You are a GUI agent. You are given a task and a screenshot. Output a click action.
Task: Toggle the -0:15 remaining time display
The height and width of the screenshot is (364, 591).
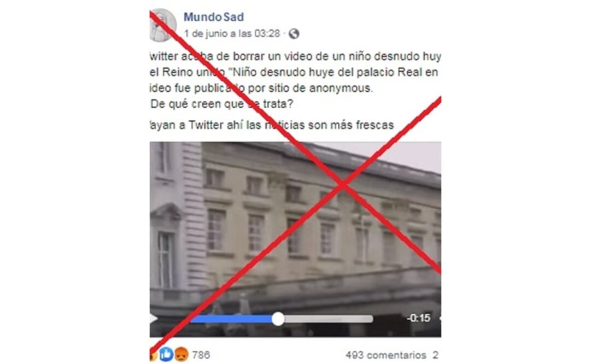tap(418, 318)
